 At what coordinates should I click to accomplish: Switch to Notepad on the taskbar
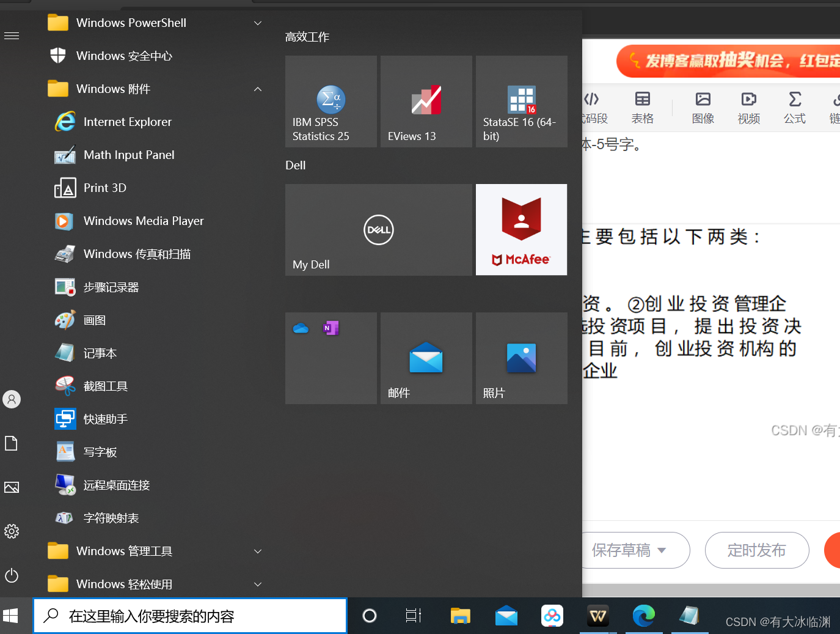(689, 616)
